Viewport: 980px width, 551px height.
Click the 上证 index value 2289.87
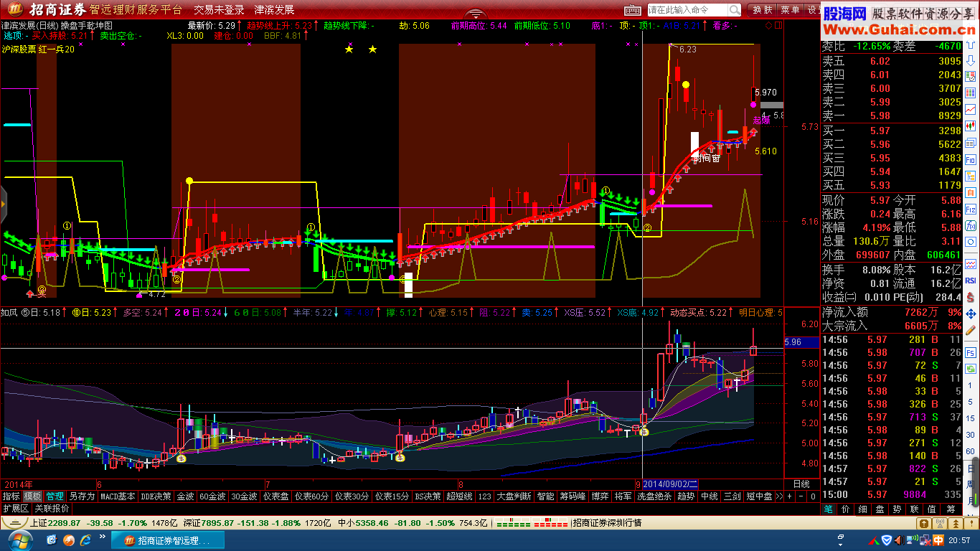coord(65,523)
